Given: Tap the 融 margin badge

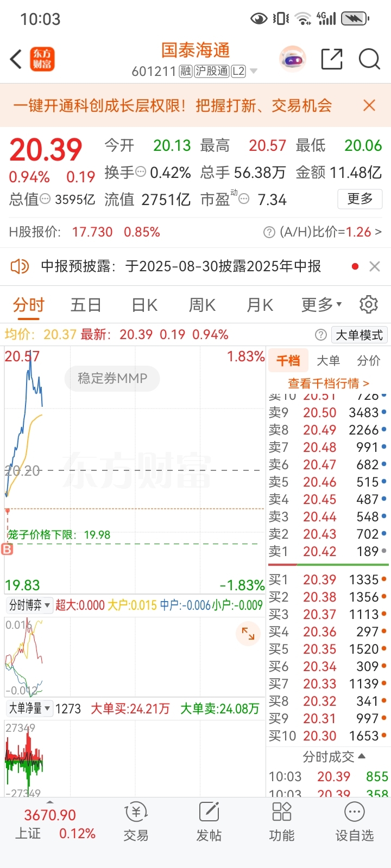Looking at the screenshot, I should pyautogui.click(x=185, y=71).
